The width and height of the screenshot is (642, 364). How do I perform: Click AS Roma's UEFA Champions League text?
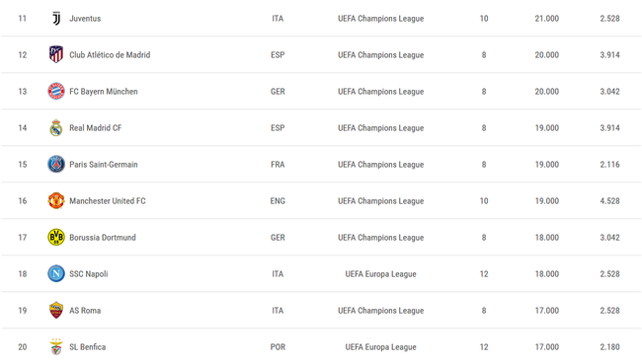(381, 311)
